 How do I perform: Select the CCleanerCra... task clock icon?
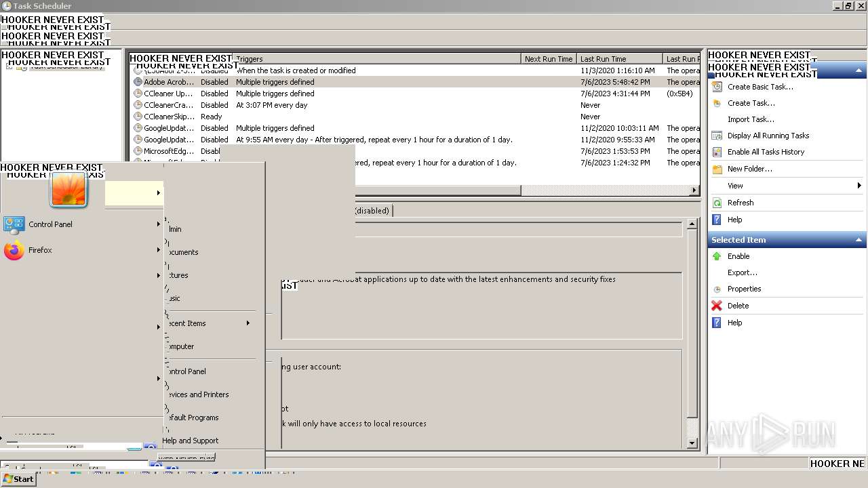click(138, 105)
